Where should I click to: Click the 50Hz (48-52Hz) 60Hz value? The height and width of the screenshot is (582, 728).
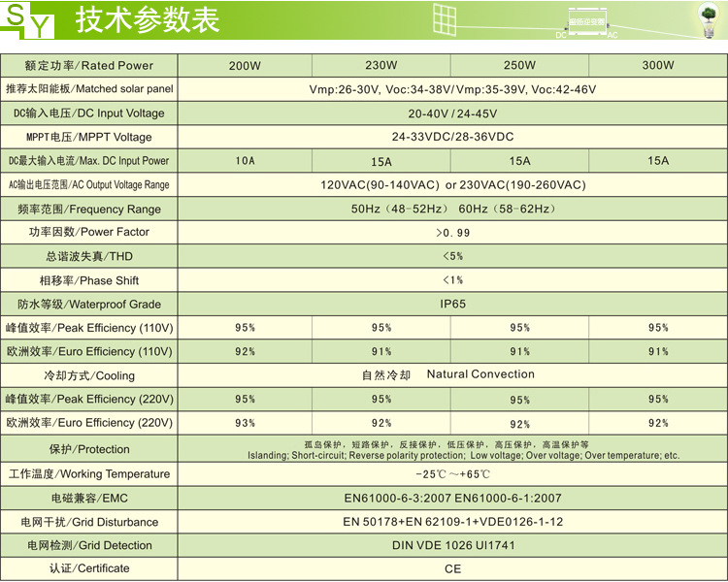[452, 209]
